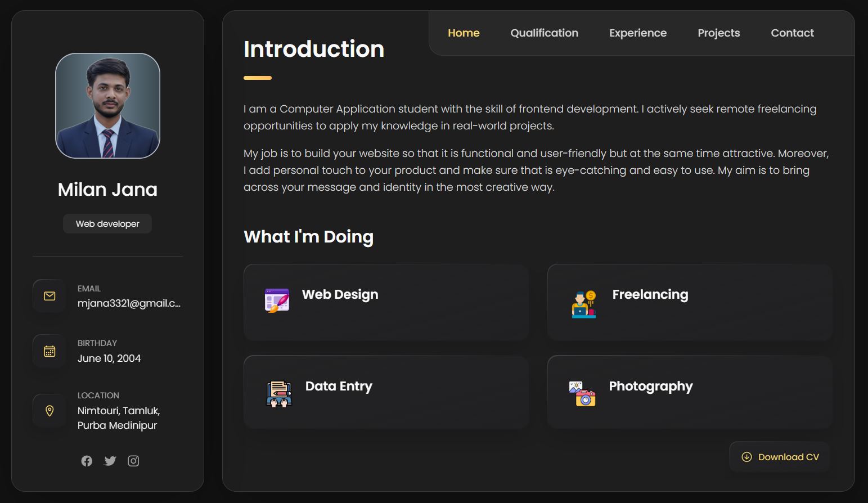This screenshot has width=868, height=503.
Task: Open the Instagram profile icon
Action: (x=133, y=461)
